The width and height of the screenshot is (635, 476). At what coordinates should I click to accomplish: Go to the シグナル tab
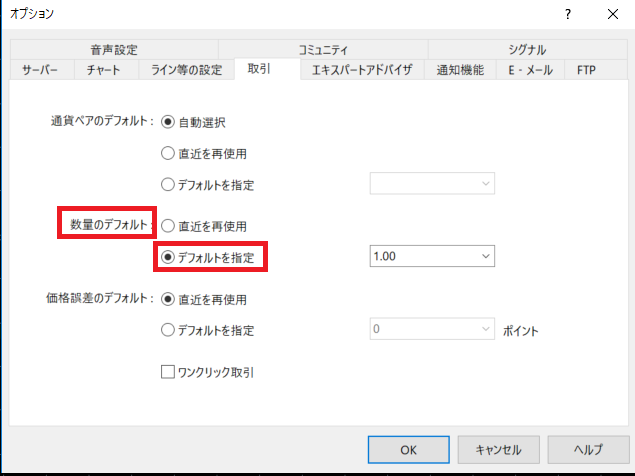point(525,49)
